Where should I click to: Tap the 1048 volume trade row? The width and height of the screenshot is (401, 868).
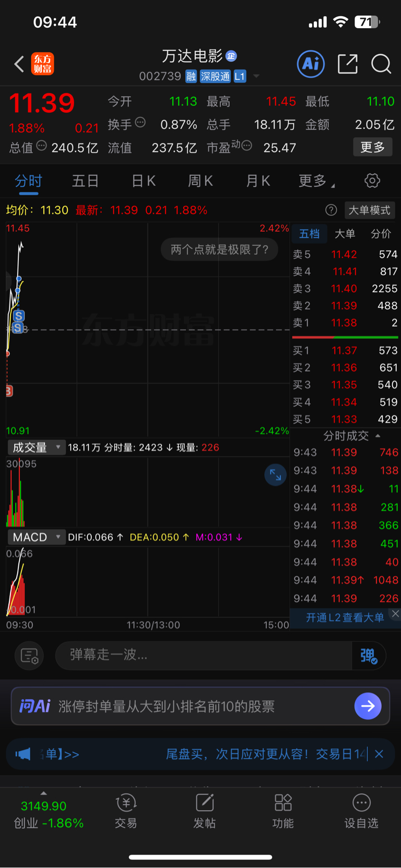tap(346, 580)
